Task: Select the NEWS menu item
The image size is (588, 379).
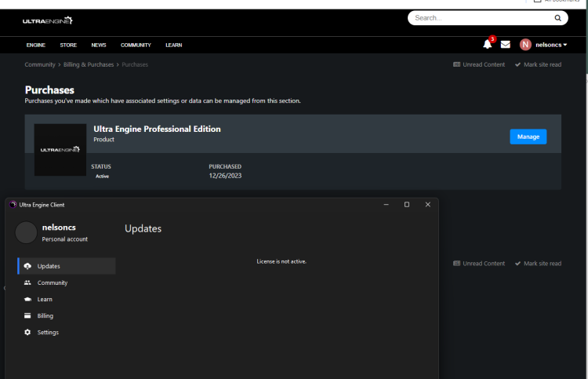Action: pos(98,45)
